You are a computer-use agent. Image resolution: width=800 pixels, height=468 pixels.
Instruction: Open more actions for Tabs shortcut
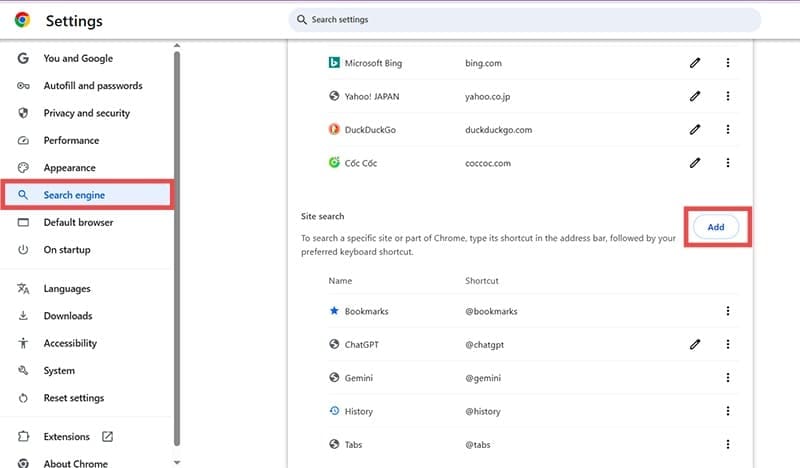click(x=728, y=445)
